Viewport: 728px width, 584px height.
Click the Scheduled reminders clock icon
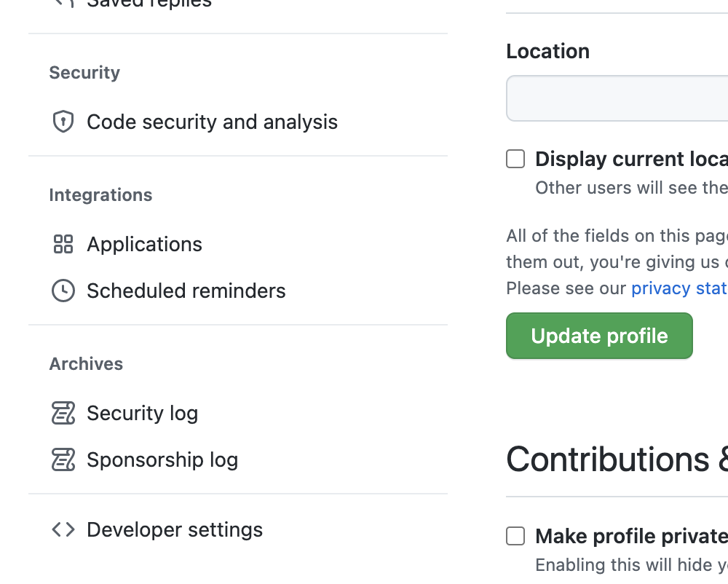63,291
